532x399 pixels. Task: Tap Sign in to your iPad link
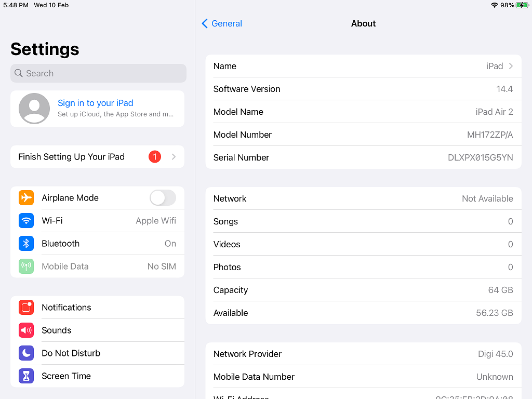[96, 103]
